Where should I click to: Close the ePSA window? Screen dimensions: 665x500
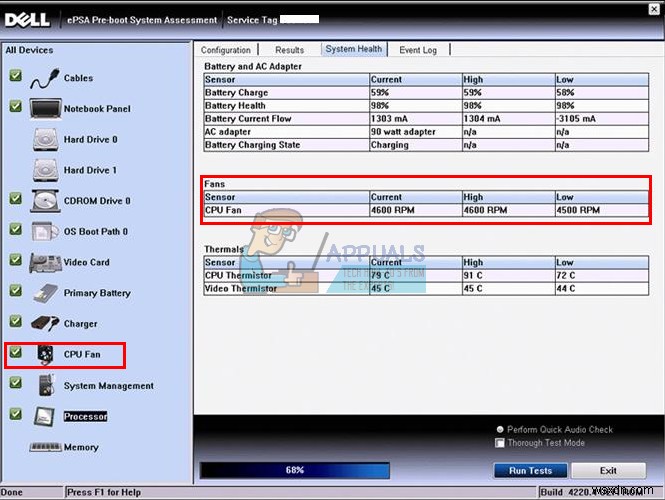654,9
